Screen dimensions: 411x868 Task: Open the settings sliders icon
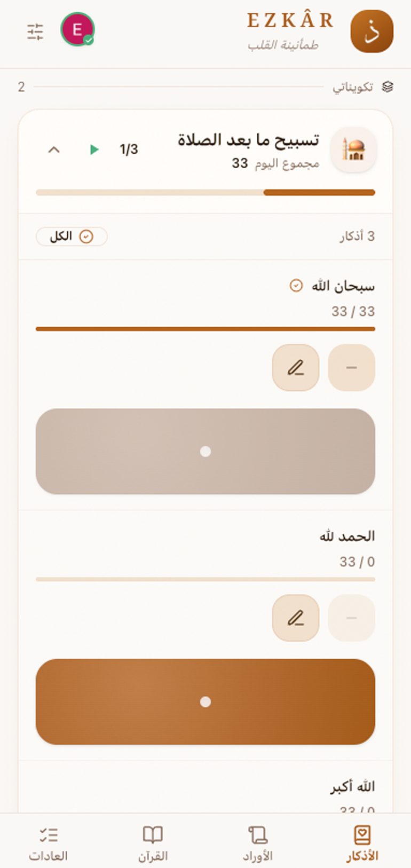pyautogui.click(x=35, y=32)
